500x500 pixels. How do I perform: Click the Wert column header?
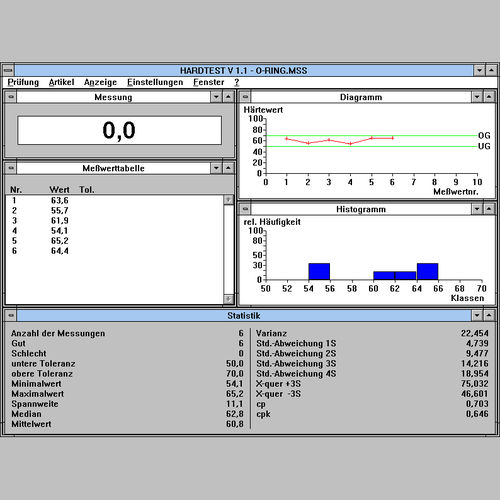[59, 190]
